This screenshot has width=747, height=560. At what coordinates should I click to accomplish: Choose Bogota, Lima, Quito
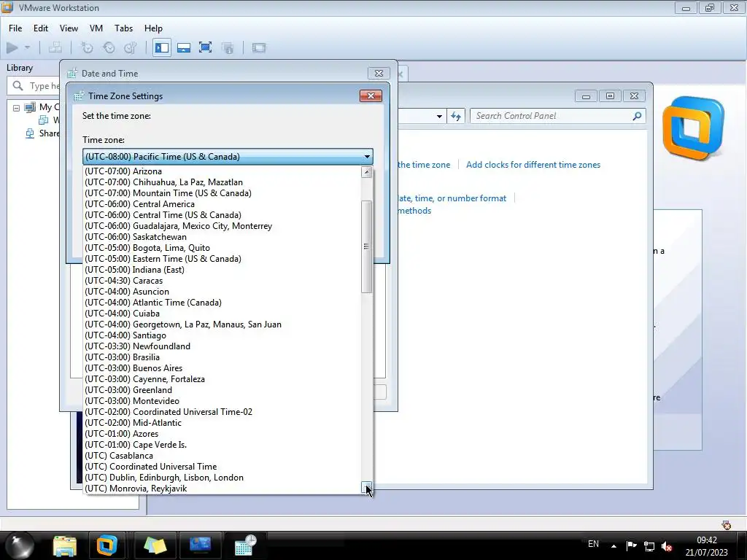pos(222,248)
